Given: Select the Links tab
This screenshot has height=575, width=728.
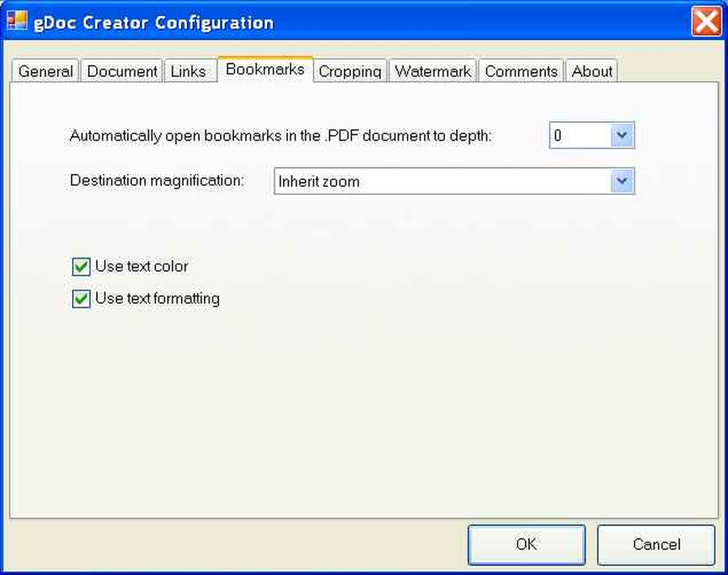Looking at the screenshot, I should [x=188, y=71].
